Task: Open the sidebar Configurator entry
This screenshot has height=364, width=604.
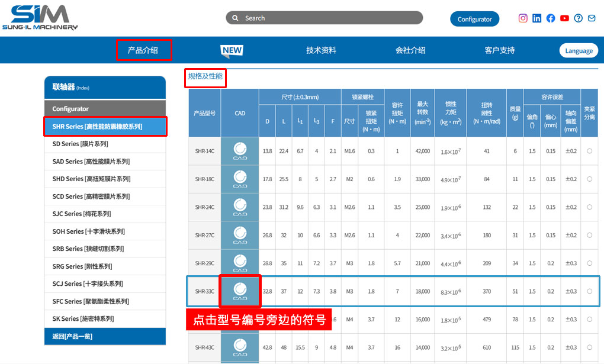Action: point(105,109)
